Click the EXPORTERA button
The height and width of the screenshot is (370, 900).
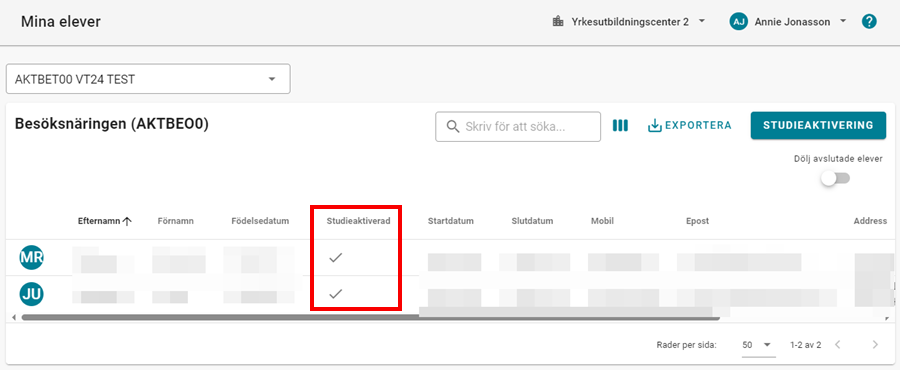[689, 126]
